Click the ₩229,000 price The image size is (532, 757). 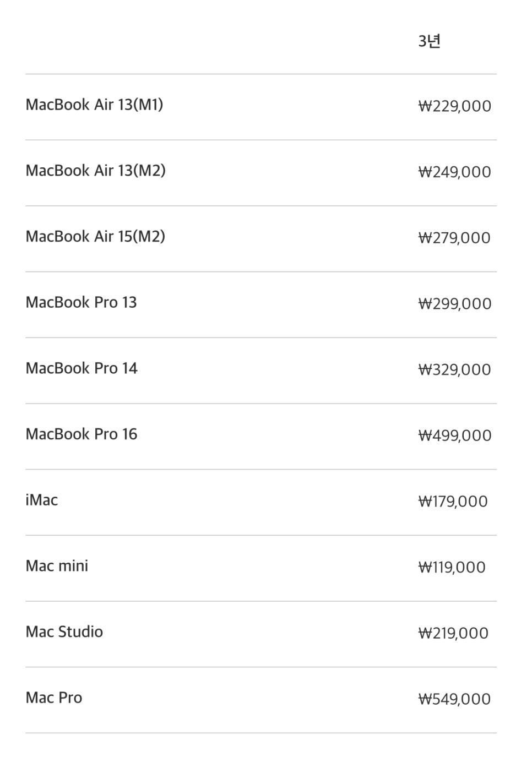(x=454, y=106)
